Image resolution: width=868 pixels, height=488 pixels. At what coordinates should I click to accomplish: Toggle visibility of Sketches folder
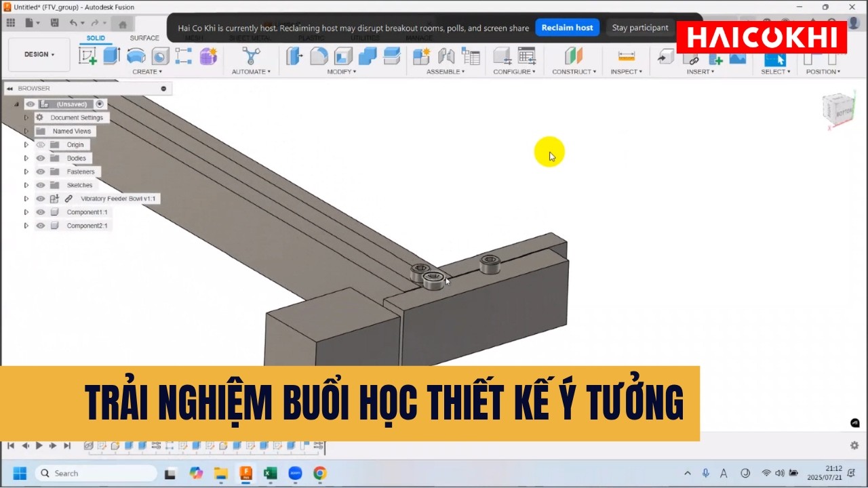(40, 185)
